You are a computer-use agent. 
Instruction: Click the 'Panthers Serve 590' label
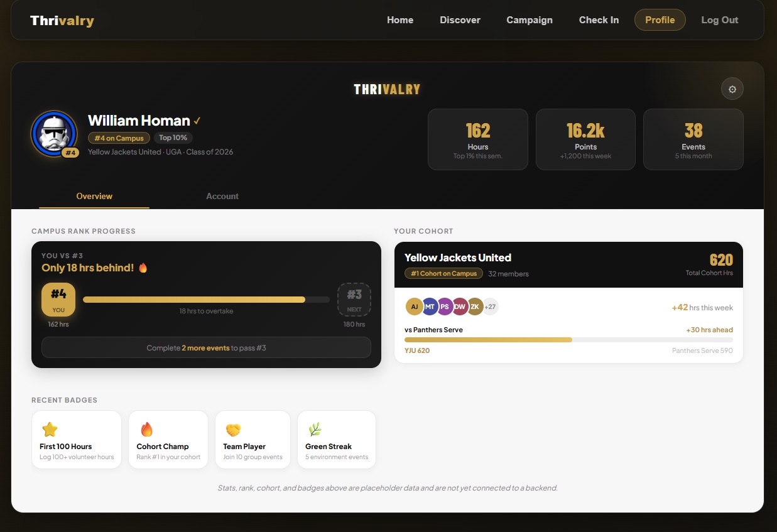(x=702, y=350)
